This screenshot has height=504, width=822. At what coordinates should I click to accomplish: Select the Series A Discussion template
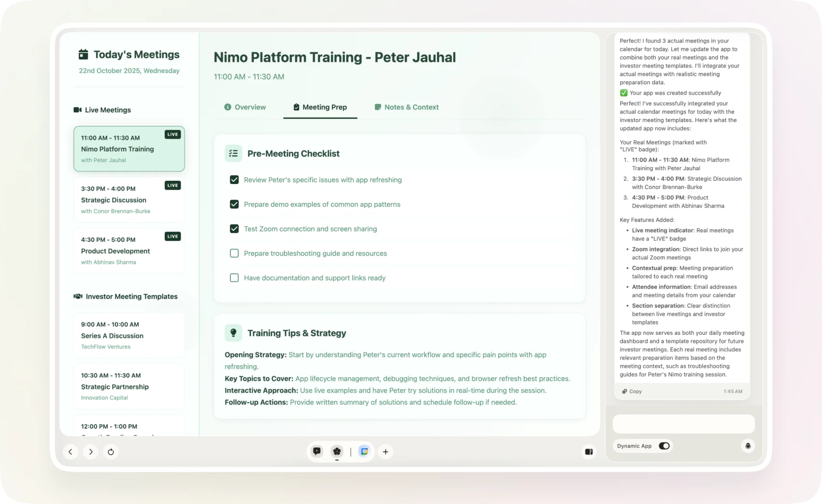pos(129,335)
